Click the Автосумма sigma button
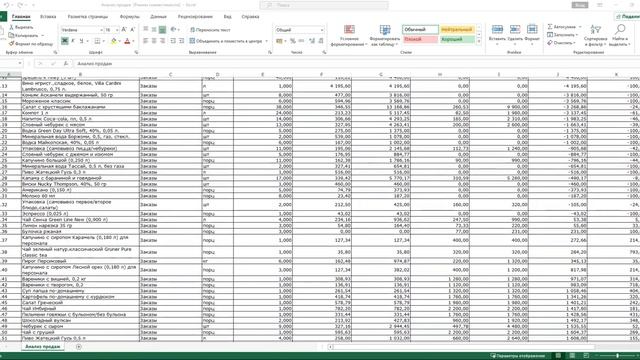 tap(562, 27)
